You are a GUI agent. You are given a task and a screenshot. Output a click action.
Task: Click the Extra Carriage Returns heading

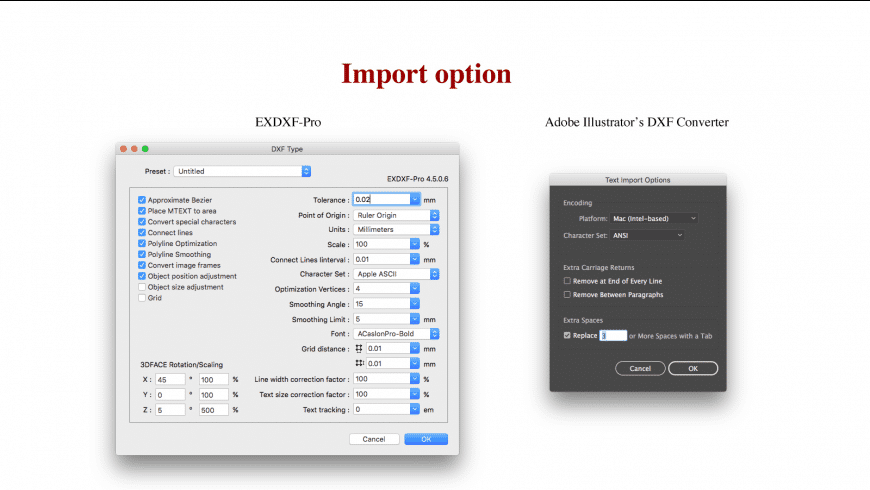click(x=599, y=267)
